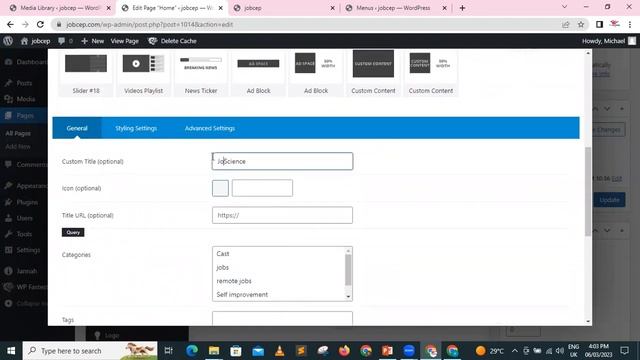Click the address bar URL
This screenshot has width=640, height=360.
[x=150, y=24]
